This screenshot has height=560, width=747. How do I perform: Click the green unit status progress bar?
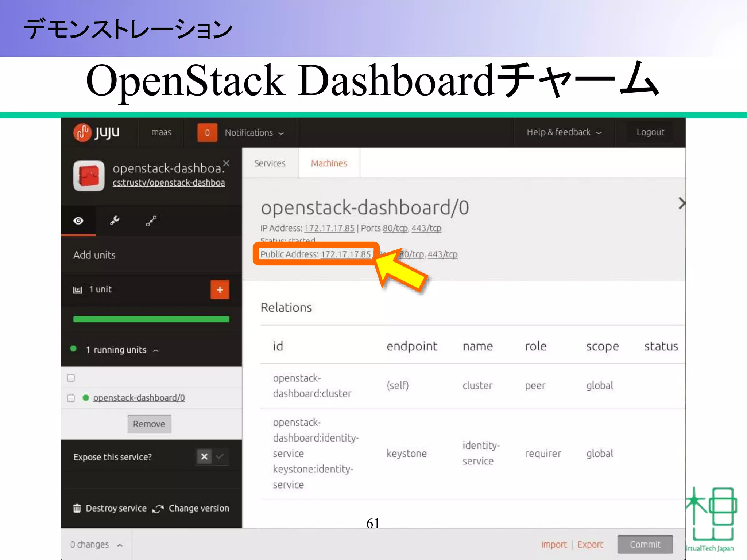coord(151,319)
